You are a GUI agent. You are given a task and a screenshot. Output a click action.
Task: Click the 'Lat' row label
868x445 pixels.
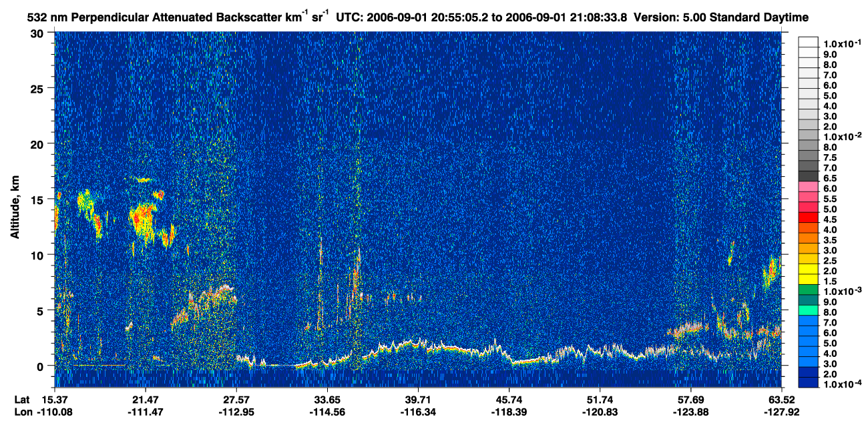tap(22, 399)
